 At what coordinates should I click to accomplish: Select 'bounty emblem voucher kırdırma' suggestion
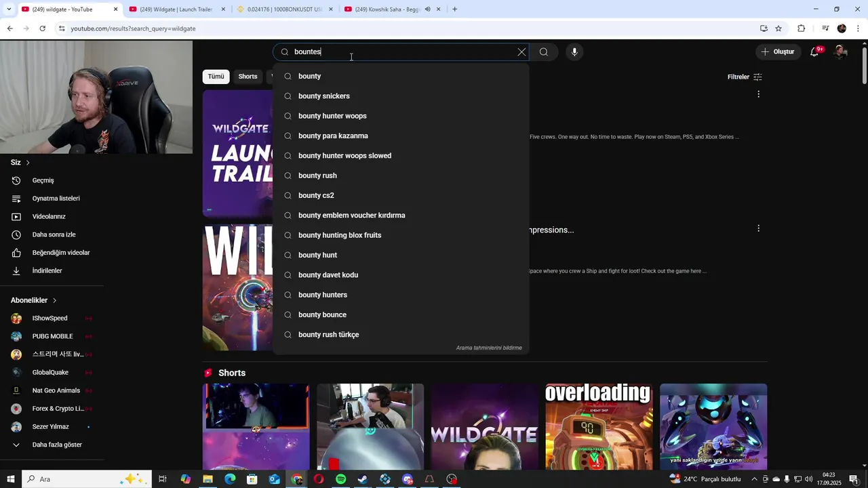click(x=401, y=216)
